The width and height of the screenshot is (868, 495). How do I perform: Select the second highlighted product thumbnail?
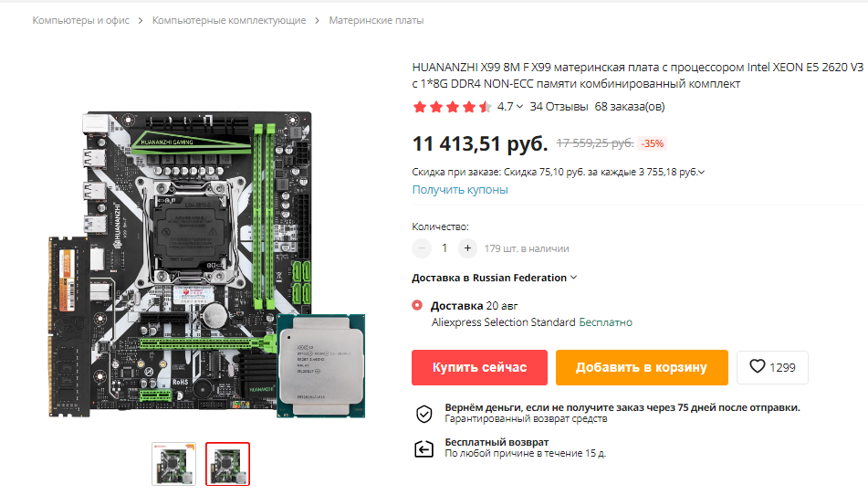point(227,464)
